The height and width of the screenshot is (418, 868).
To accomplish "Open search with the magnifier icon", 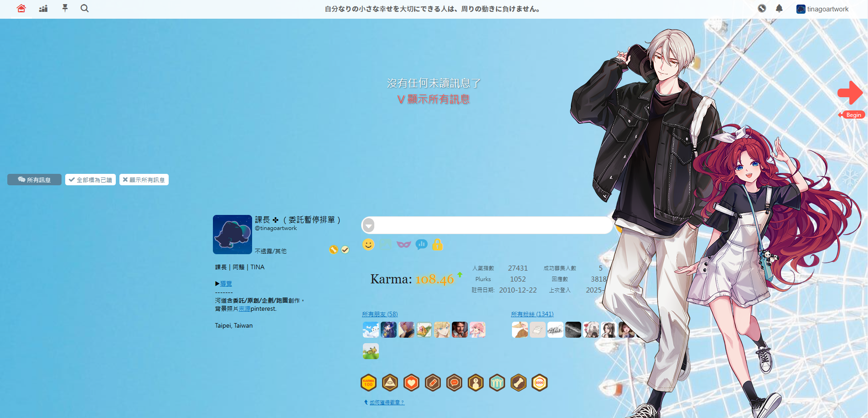I will tap(85, 8).
